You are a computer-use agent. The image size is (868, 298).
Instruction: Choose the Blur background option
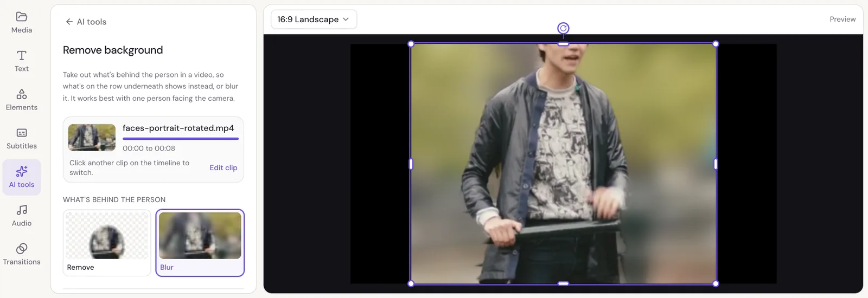tap(200, 243)
